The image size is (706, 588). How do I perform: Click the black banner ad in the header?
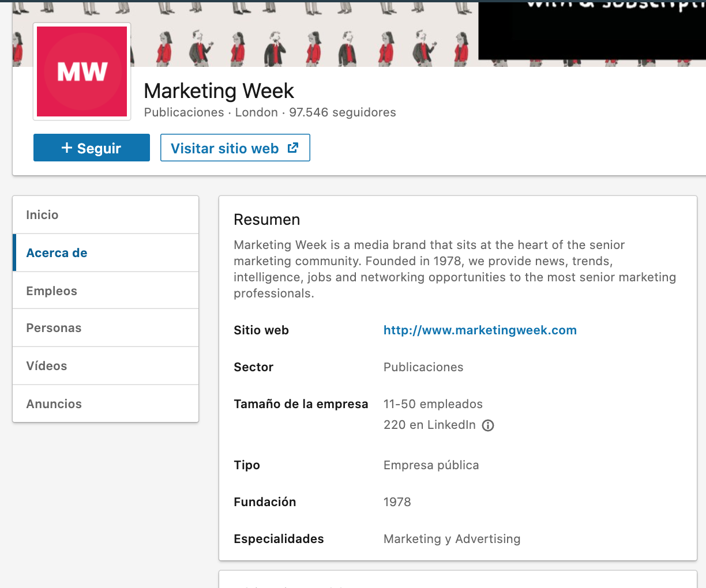(592, 30)
